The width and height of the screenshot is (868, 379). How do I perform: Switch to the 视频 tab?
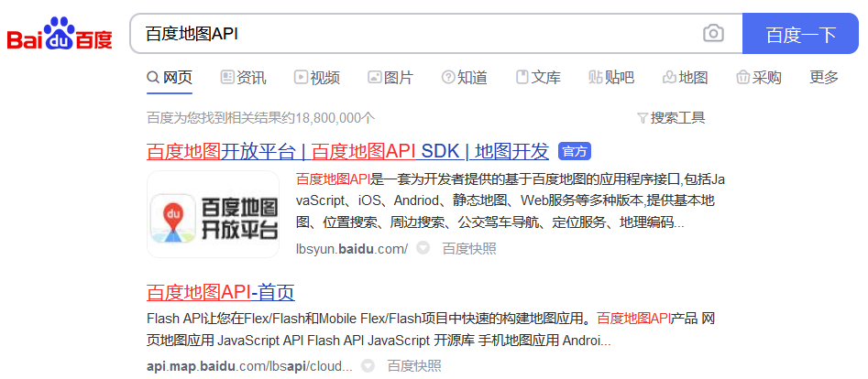(316, 78)
